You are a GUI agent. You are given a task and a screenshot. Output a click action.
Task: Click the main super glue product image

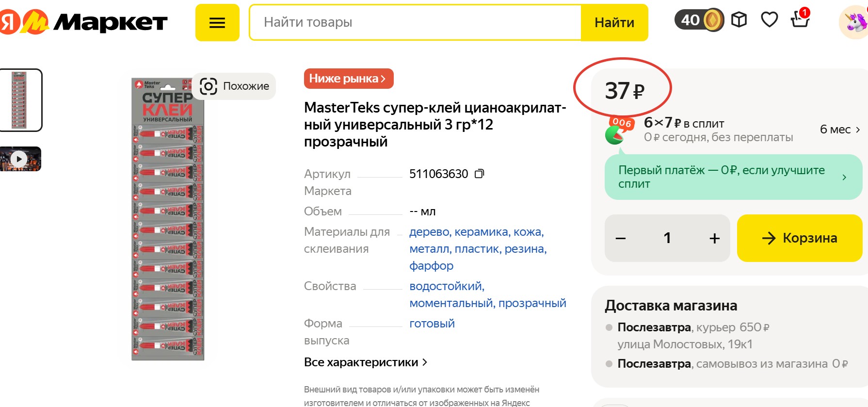coord(168,219)
